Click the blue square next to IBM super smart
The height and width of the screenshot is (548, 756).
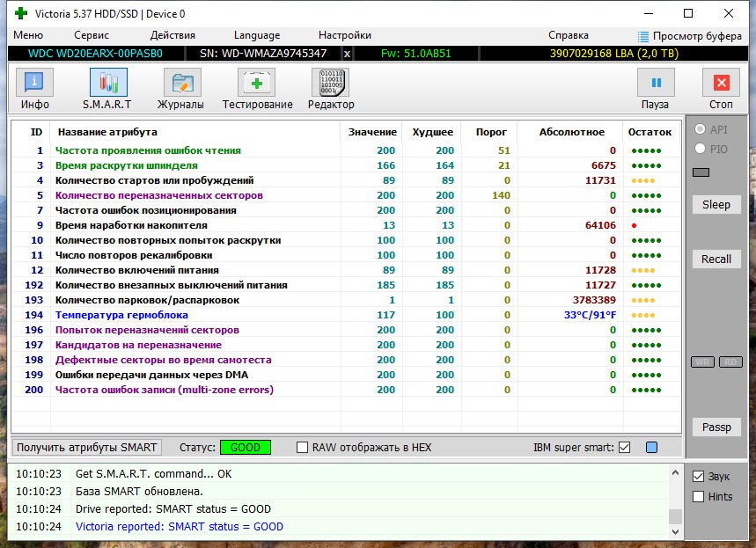coord(651,447)
